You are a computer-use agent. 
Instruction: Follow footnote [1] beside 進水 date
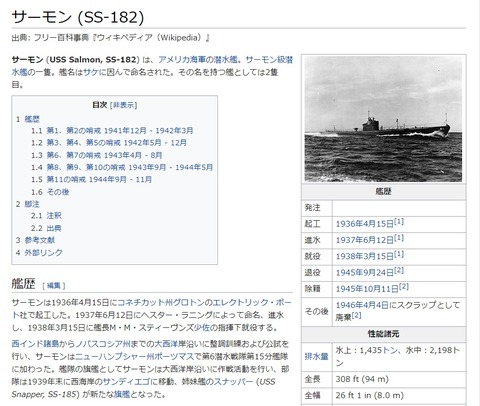click(x=399, y=238)
